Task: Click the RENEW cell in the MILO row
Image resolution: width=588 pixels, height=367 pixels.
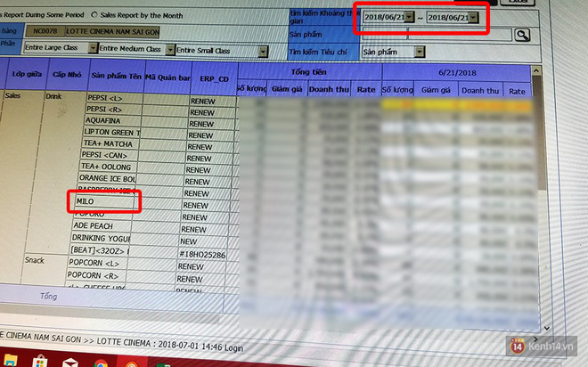Action: 206,206
